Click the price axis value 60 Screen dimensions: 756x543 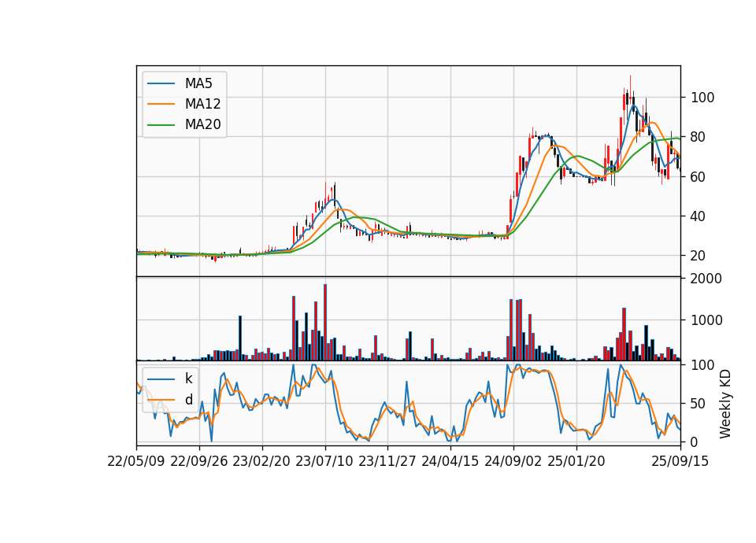(698, 177)
